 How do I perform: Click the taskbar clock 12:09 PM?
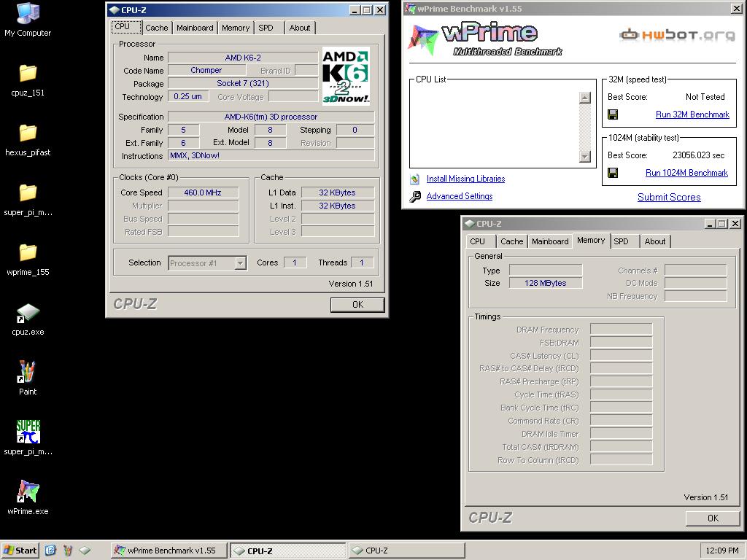click(x=722, y=551)
